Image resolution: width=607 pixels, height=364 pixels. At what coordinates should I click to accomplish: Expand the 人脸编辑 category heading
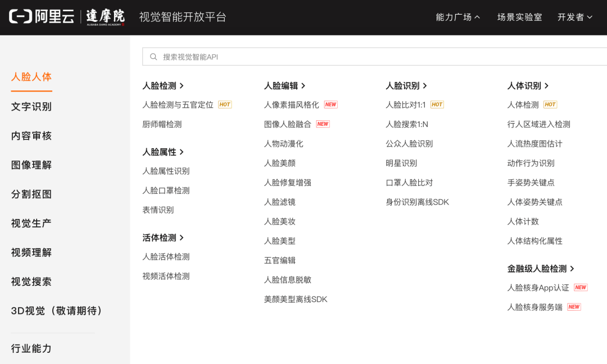coord(284,85)
